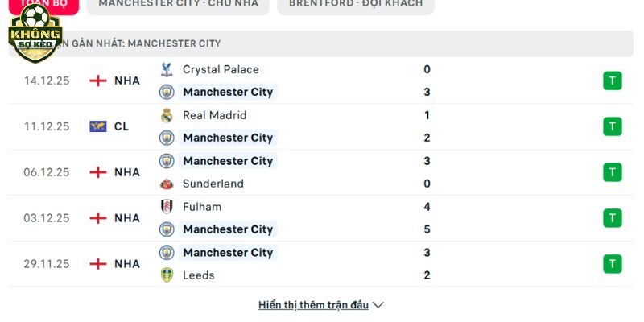Open the Crystal Palace team link
Image resolution: width=644 pixels, height=322 pixels.
click(221, 69)
